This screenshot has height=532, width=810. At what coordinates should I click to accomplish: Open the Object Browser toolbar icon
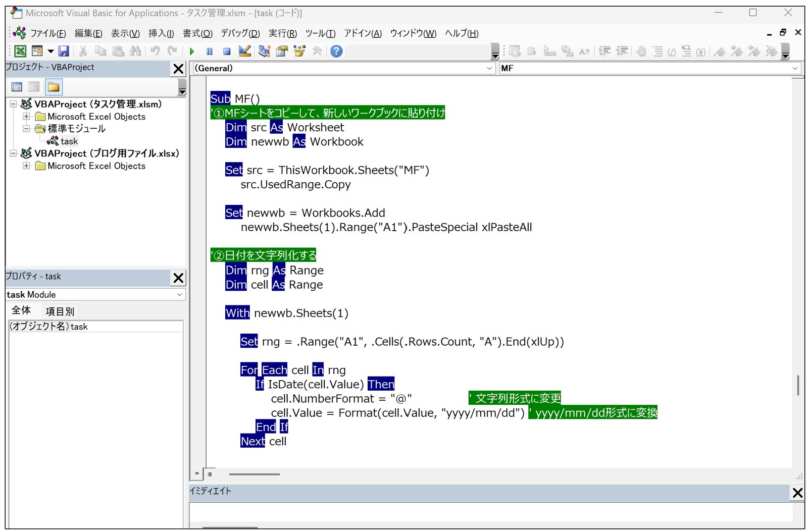299,51
